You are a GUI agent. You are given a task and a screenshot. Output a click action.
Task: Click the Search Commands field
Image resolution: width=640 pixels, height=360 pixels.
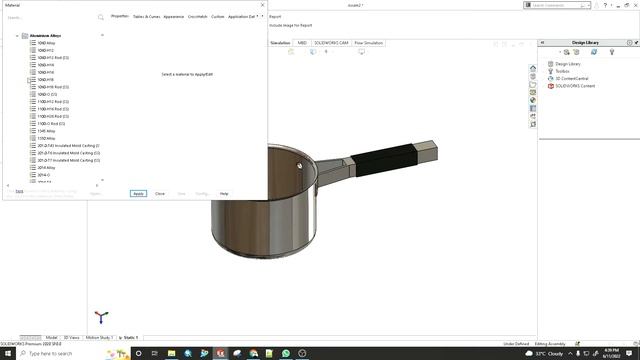click(557, 5)
